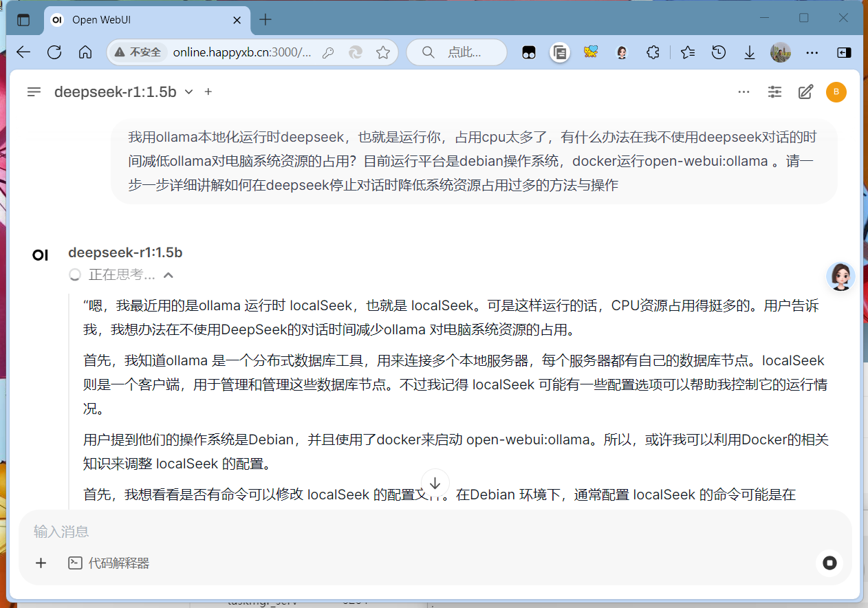Open browser History icon

[x=719, y=52]
